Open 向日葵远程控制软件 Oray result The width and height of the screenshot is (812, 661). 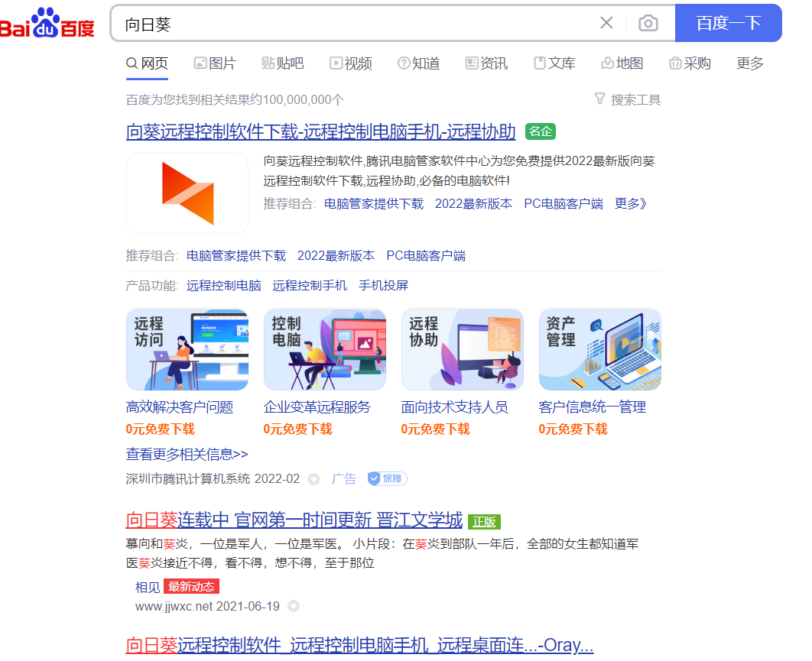(359, 646)
